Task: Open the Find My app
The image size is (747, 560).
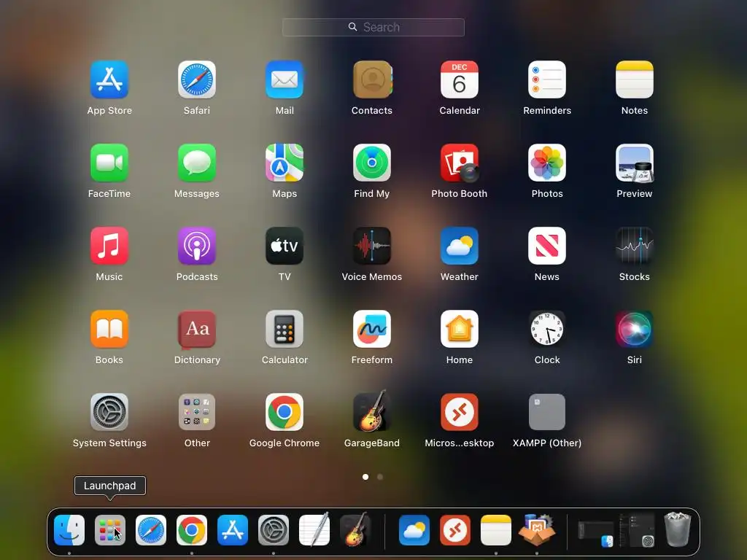Action: click(372, 163)
